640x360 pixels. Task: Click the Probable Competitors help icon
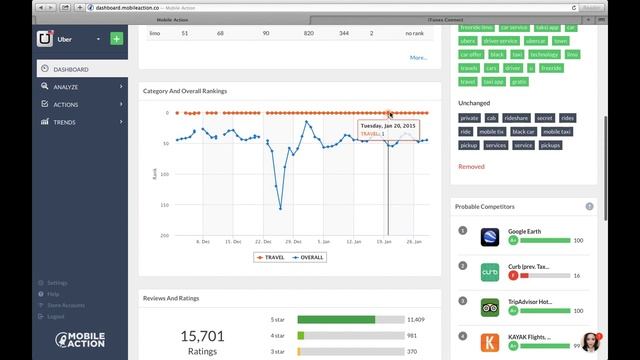[589, 207]
